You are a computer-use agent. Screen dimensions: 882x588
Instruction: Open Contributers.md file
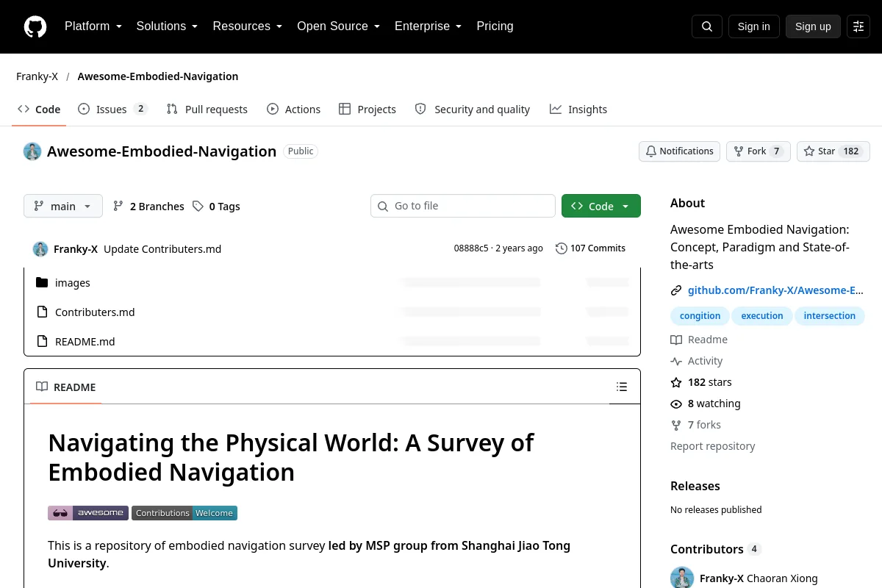(x=95, y=312)
